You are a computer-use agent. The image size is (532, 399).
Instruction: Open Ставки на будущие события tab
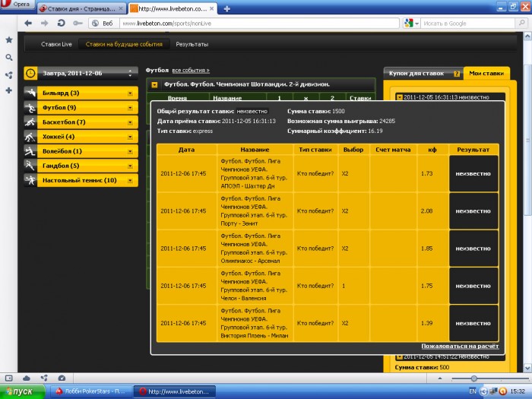[x=124, y=44]
